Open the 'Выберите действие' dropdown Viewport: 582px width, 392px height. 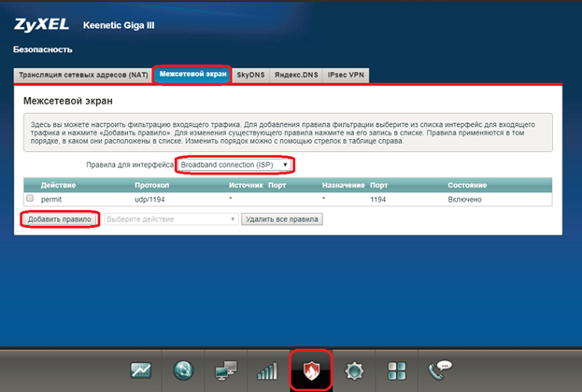pos(171,218)
